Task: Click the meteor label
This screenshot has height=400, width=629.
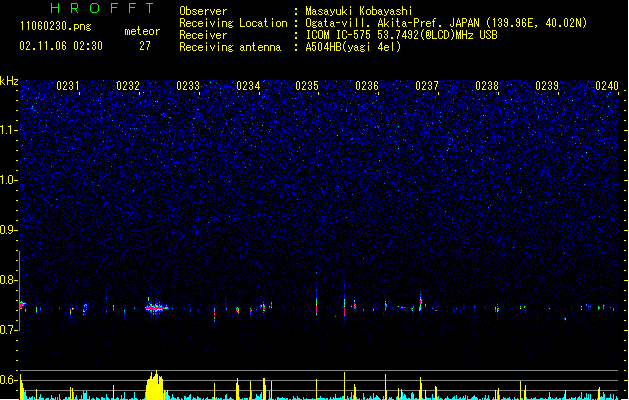Action: tap(142, 31)
